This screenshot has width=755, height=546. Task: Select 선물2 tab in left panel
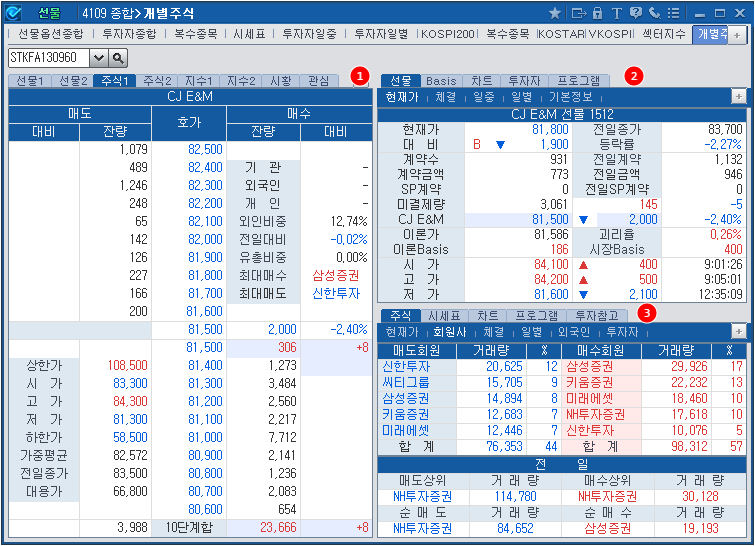[73, 81]
